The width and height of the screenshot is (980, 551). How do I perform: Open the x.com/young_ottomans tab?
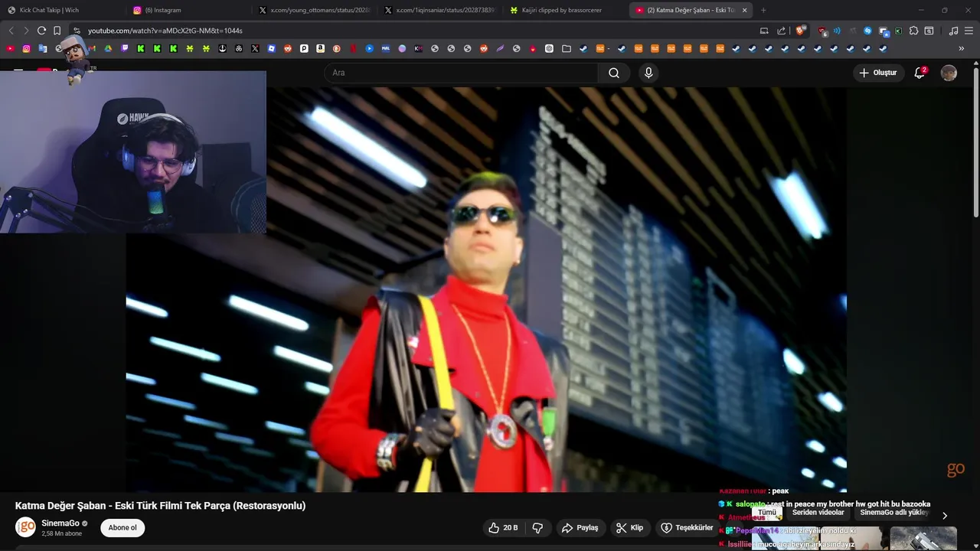coord(314,10)
